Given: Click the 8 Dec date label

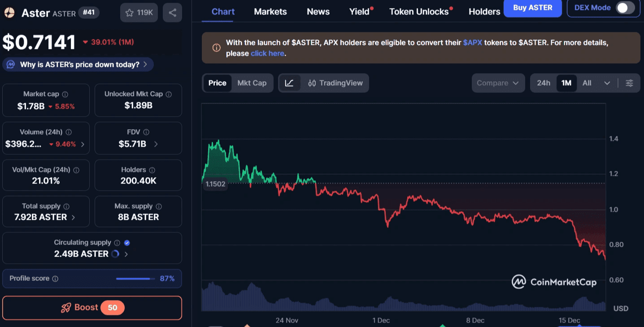Looking at the screenshot, I should pos(475,320).
